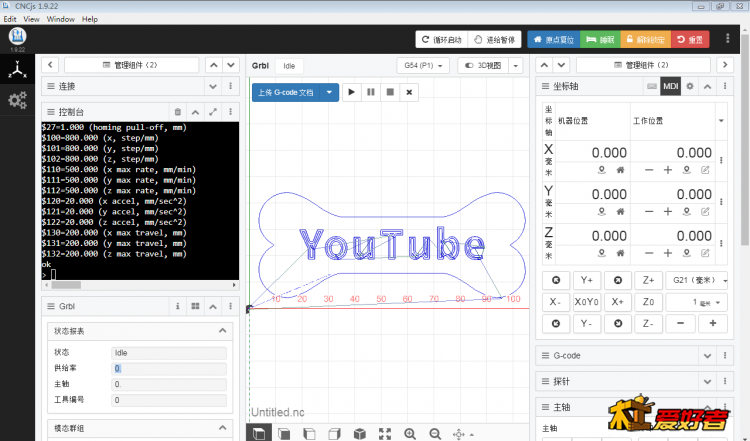
Task: Click minus icon in Y work position row
Action: point(649,211)
